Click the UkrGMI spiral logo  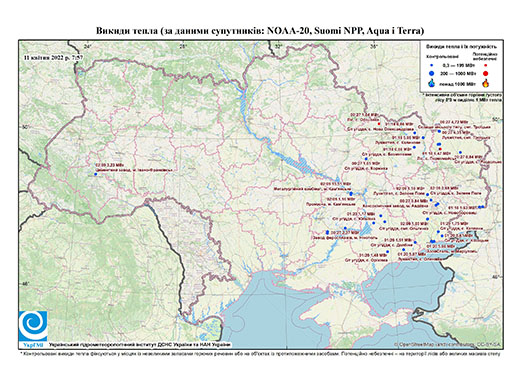pyautogui.click(x=33, y=326)
